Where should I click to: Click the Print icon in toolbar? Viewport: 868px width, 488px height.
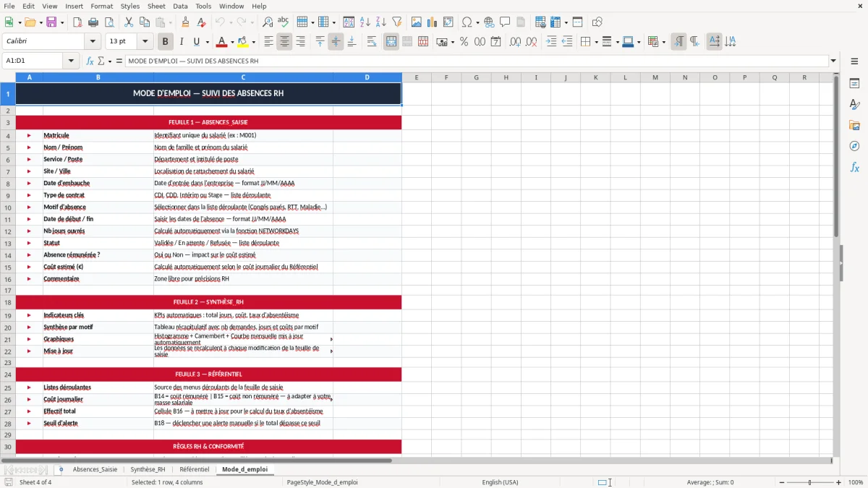(93, 22)
